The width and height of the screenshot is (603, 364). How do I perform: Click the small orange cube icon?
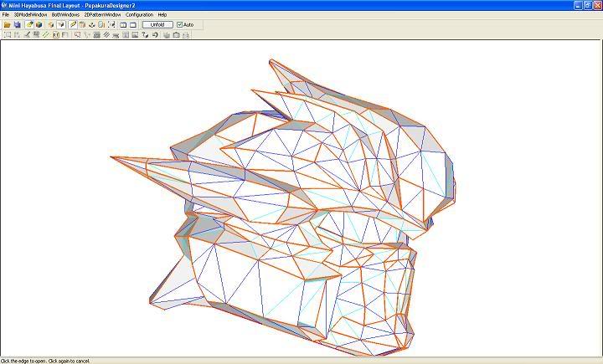(x=51, y=24)
